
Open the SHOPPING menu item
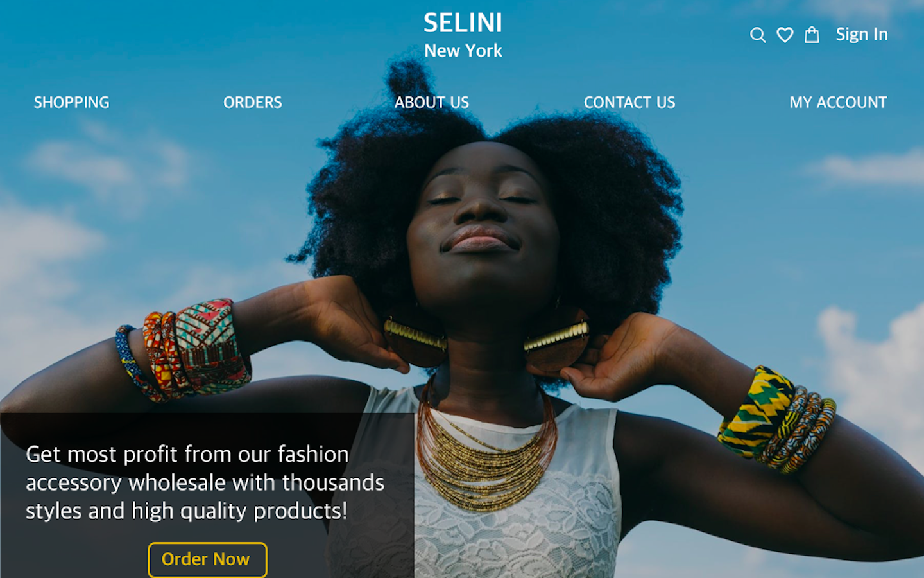71,102
